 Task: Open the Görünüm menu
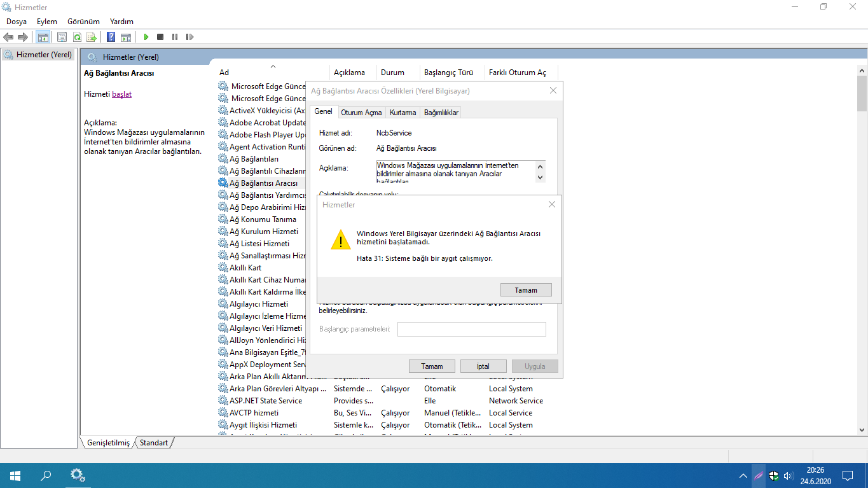(x=83, y=21)
